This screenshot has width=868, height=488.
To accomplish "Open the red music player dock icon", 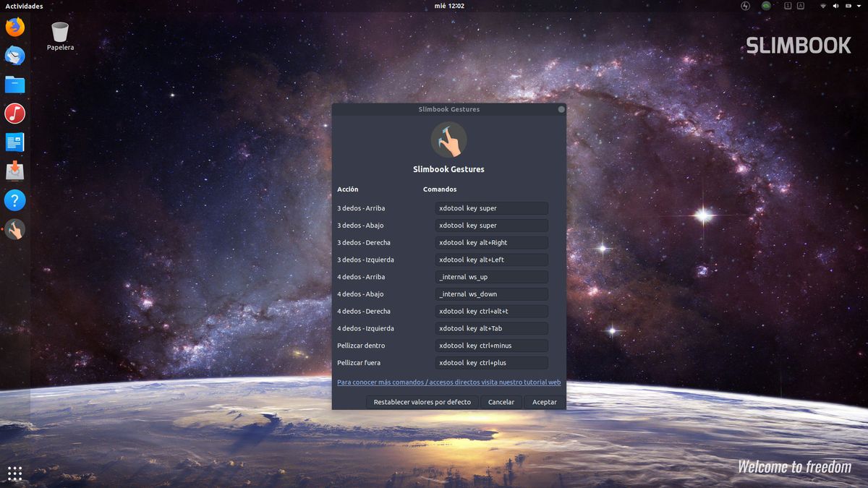I will tap(15, 114).
